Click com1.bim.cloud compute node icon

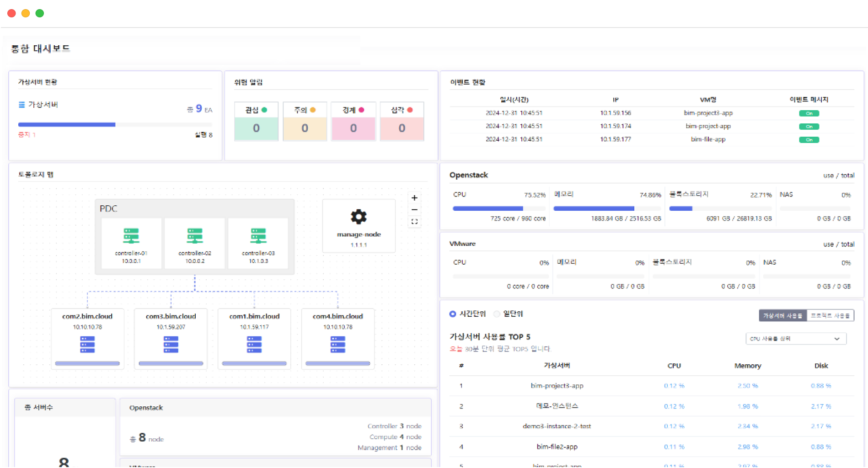pyautogui.click(x=254, y=345)
